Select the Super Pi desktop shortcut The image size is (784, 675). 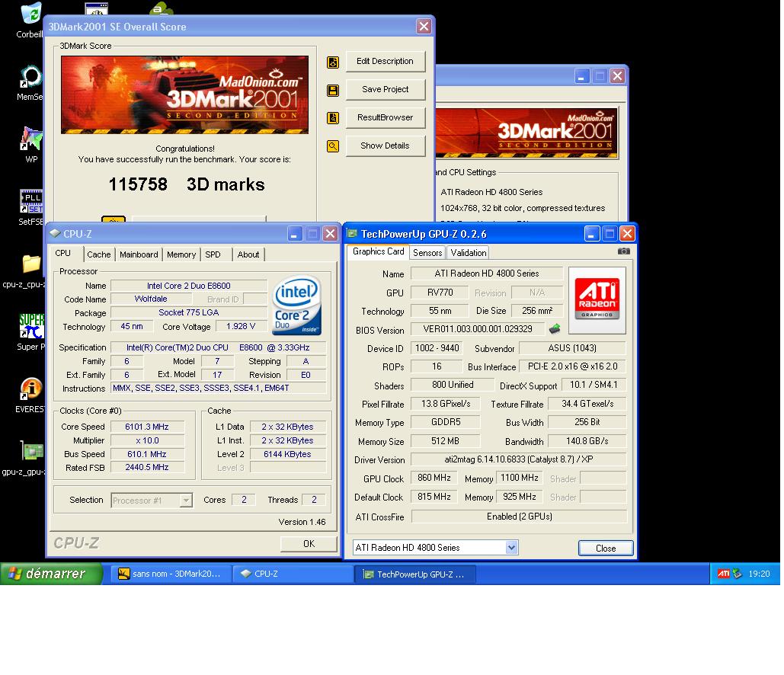[31, 332]
